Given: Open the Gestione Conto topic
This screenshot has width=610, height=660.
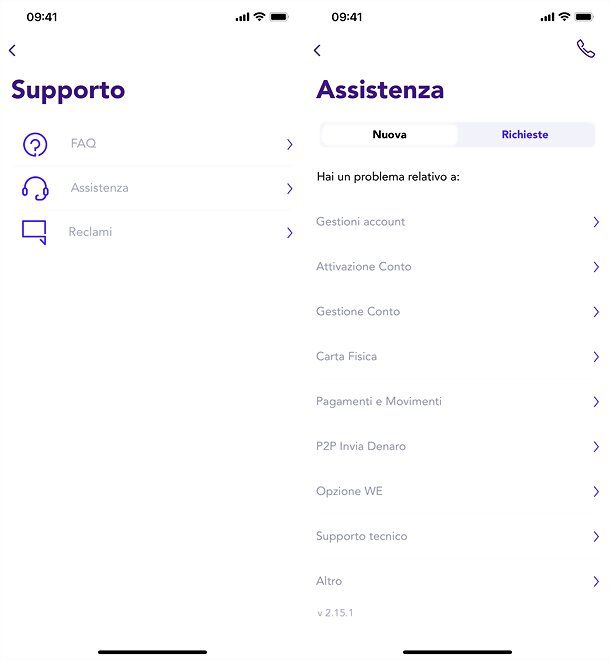Looking at the screenshot, I should point(358,312).
